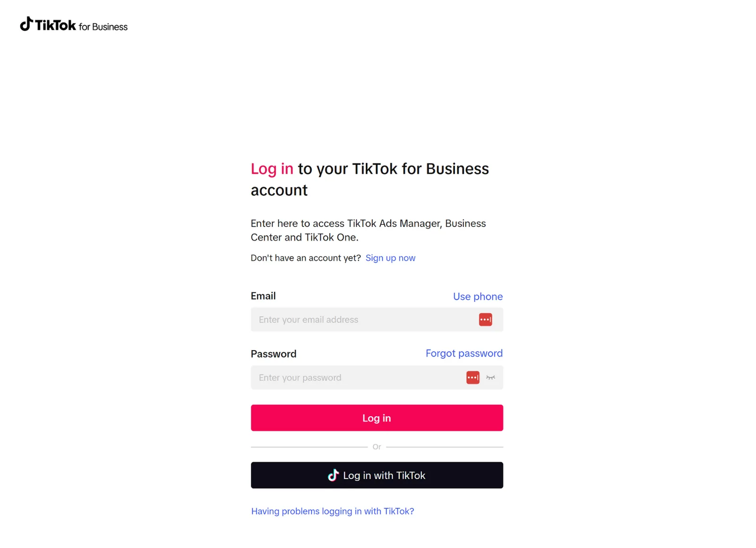Click the "for Business" text in header logo
This screenshot has width=756, height=548.
[103, 27]
